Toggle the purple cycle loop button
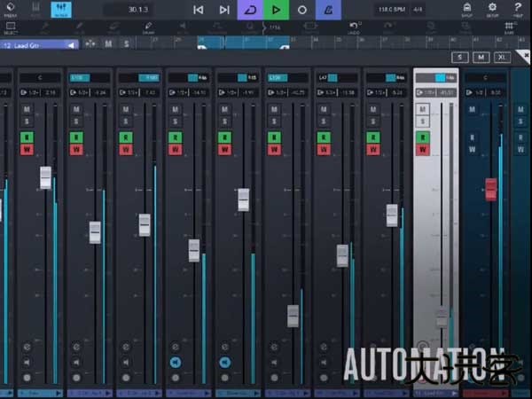 pyautogui.click(x=250, y=10)
